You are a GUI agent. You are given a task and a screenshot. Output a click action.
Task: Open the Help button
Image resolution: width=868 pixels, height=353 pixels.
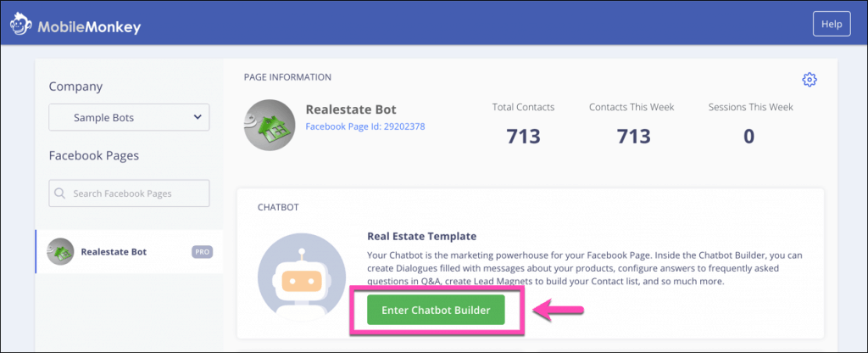click(832, 24)
